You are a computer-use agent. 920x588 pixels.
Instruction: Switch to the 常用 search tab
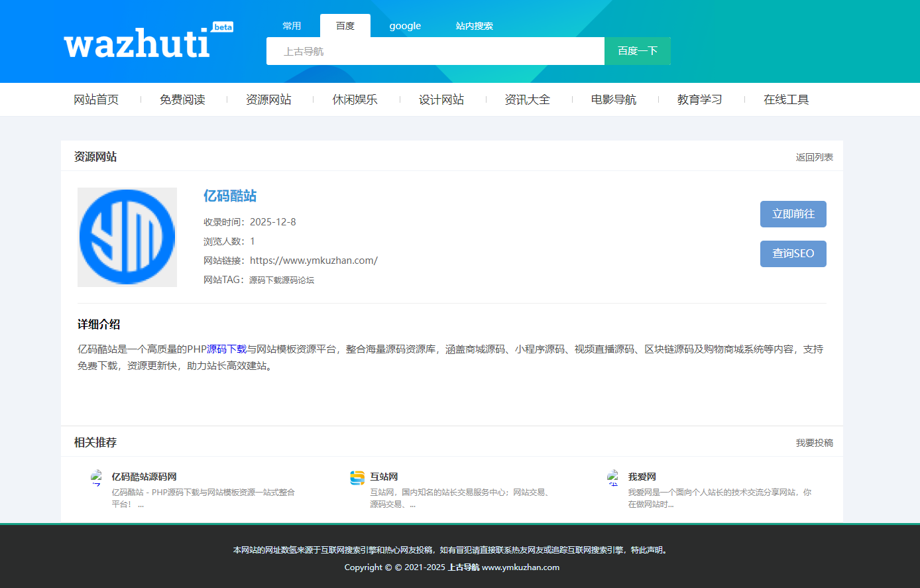click(x=292, y=26)
